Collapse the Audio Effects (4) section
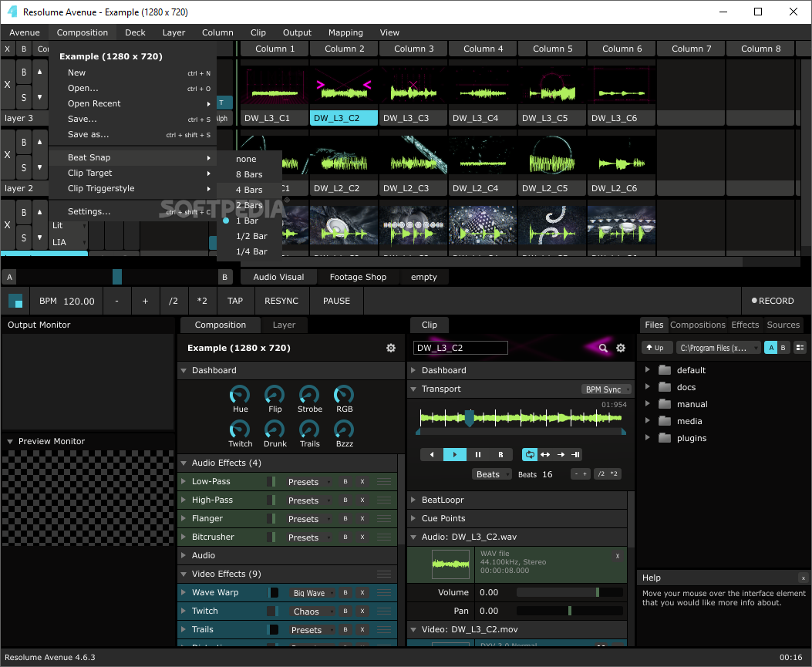 184,463
